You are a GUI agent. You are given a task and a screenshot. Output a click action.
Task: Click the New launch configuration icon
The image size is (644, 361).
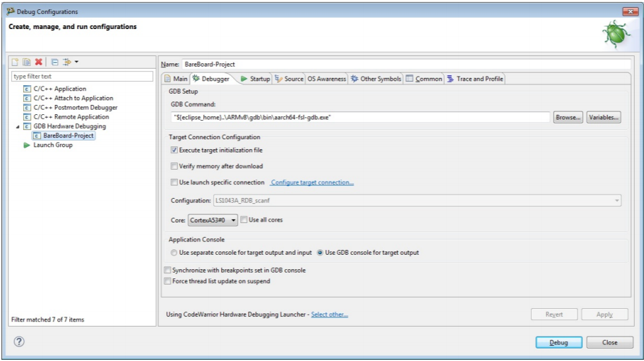[15, 62]
